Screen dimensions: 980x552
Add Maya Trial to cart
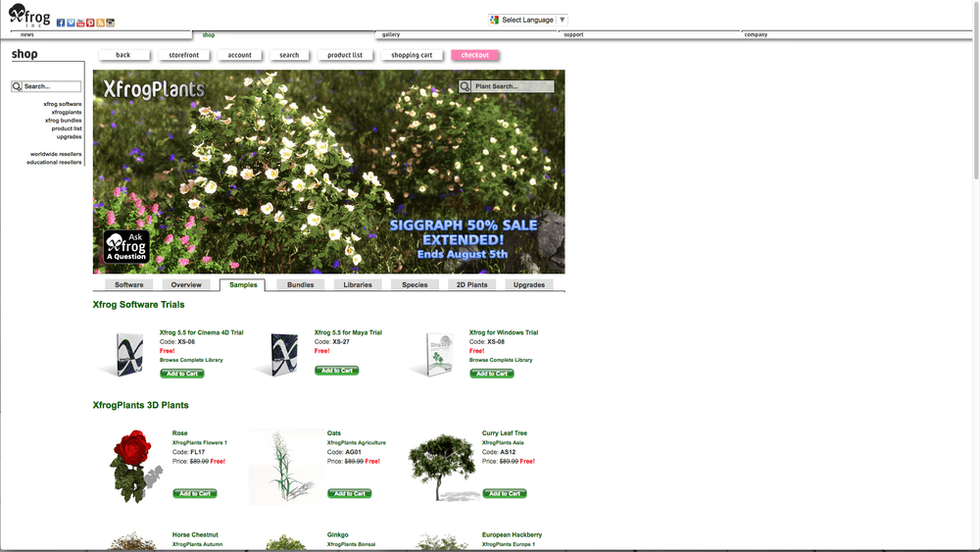337,371
